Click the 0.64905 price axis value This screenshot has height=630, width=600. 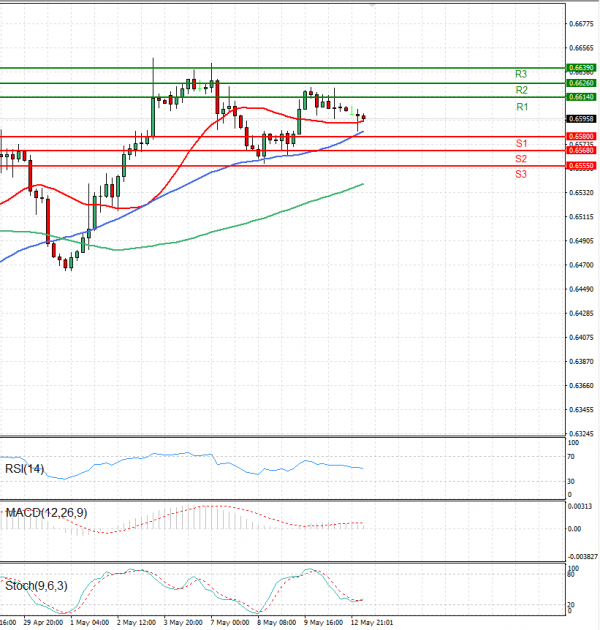(x=581, y=241)
